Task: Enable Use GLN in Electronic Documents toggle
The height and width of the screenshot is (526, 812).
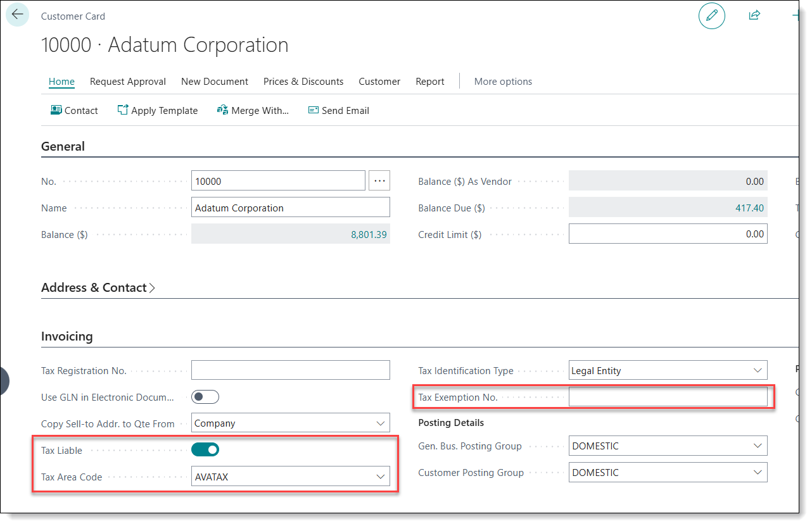Action: click(205, 397)
